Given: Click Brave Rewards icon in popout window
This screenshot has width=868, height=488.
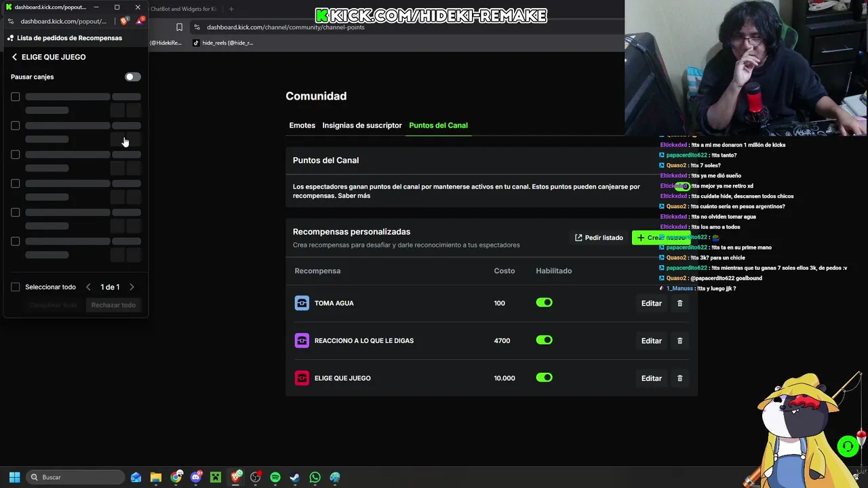Looking at the screenshot, I should click(x=139, y=21).
